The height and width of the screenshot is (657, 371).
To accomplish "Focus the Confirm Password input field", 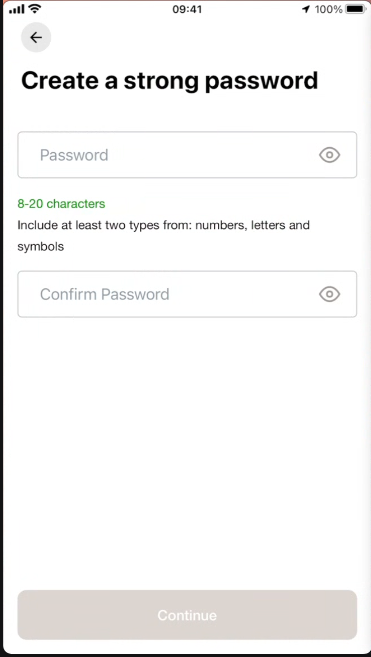I will coord(187,294).
